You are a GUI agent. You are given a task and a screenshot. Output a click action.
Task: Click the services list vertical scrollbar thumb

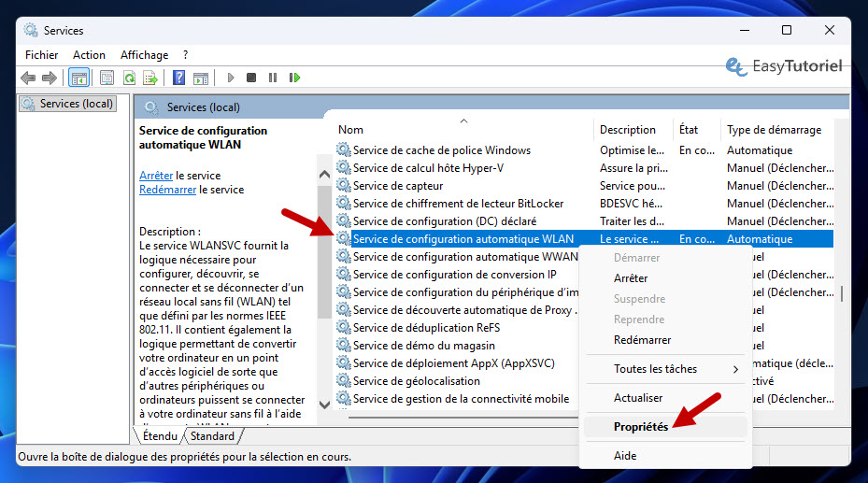pos(842,293)
